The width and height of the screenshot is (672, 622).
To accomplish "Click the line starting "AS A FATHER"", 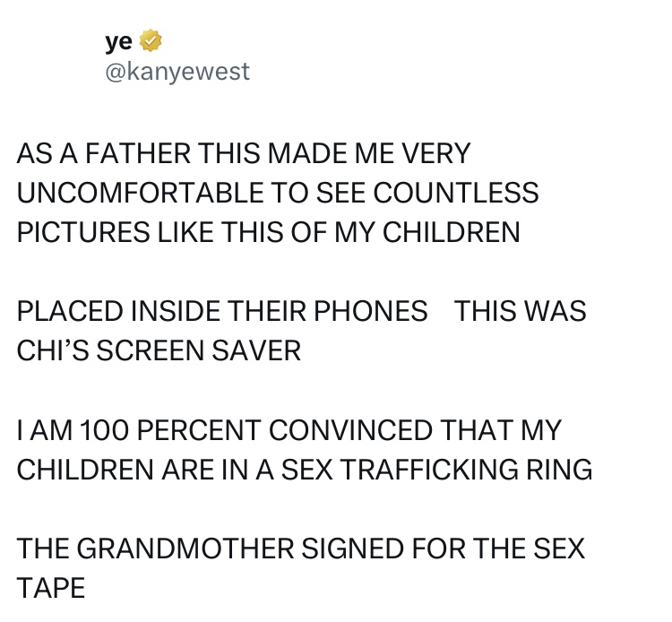I will pos(243,153).
